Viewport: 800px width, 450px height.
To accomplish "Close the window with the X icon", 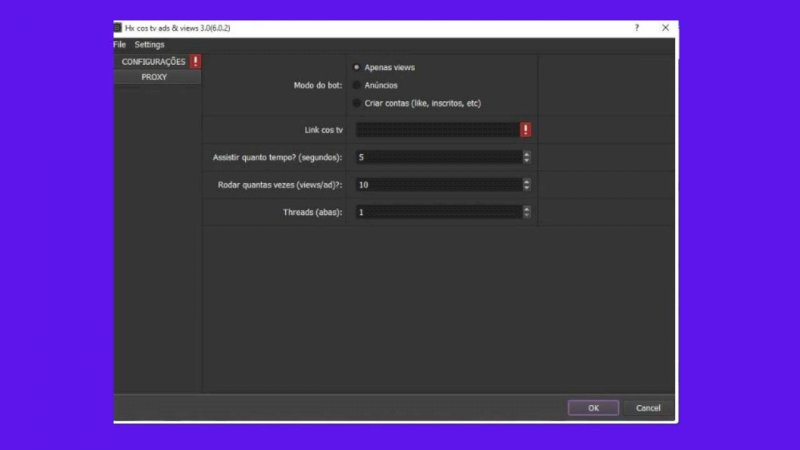I will [665, 28].
